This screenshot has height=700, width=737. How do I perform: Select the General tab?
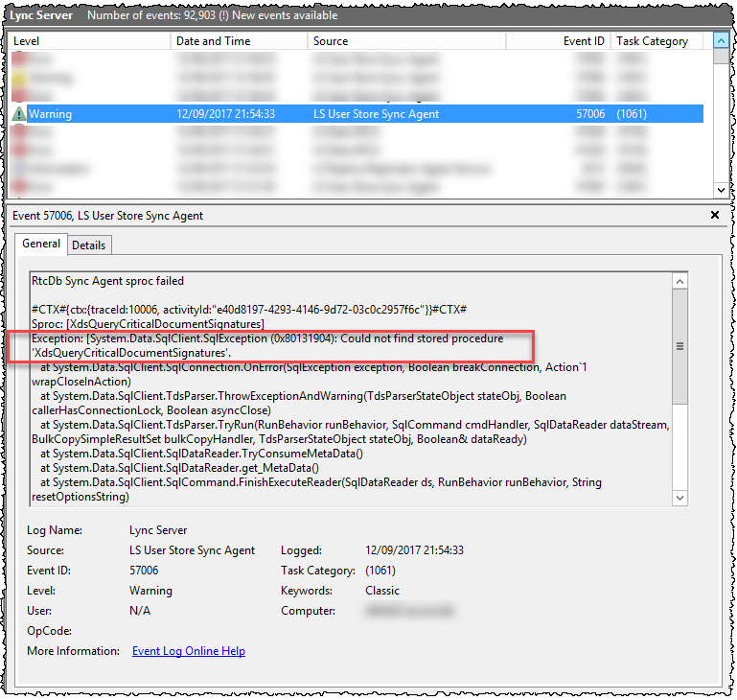[x=41, y=244]
